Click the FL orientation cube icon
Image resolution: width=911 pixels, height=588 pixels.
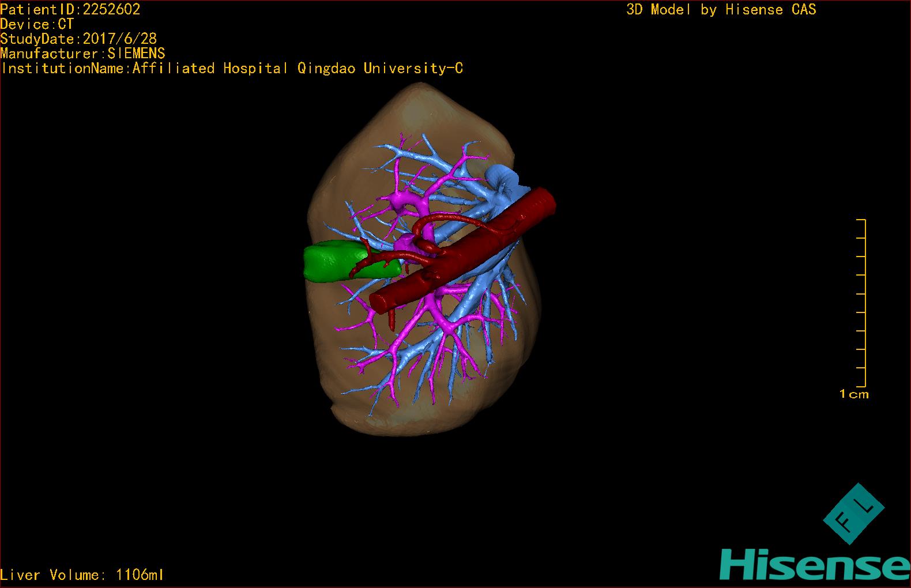click(x=853, y=514)
